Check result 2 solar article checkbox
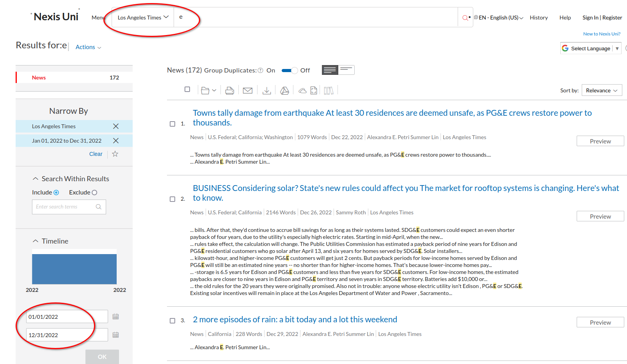 click(172, 199)
